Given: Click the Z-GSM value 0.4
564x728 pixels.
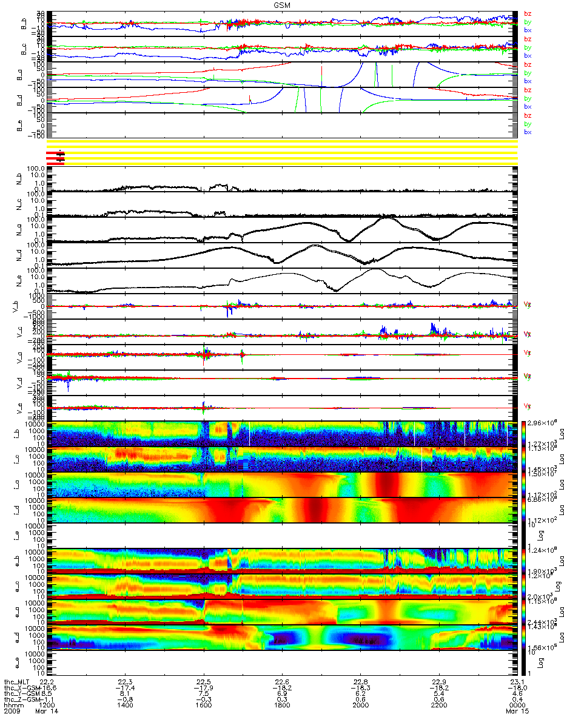Looking at the screenshot, I should point(516,700).
